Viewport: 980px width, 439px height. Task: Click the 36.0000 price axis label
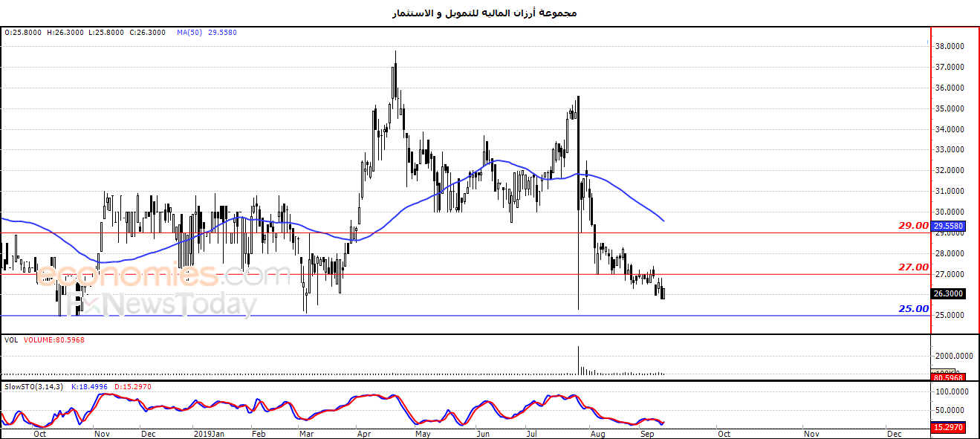coord(950,88)
